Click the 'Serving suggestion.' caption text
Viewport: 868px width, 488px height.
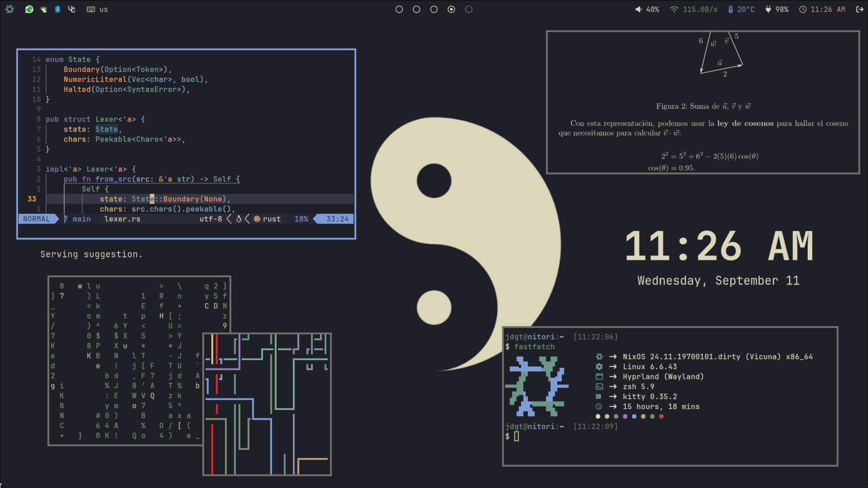[x=91, y=254]
